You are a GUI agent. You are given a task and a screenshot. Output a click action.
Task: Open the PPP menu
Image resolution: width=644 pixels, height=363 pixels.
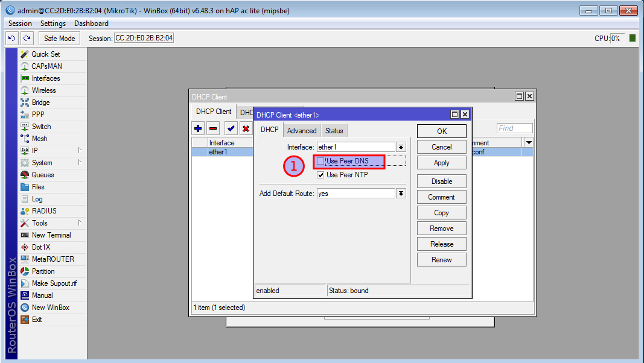(x=38, y=115)
